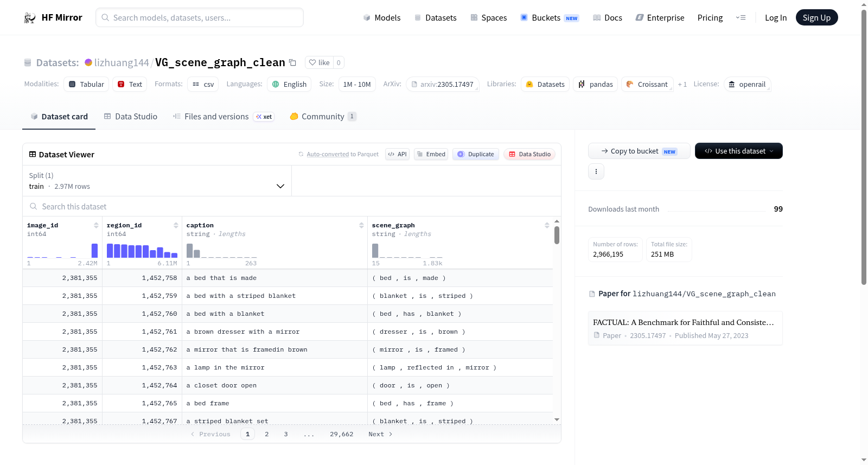868x465 pixels.
Task: Open the Docs nav item
Action: (608, 18)
